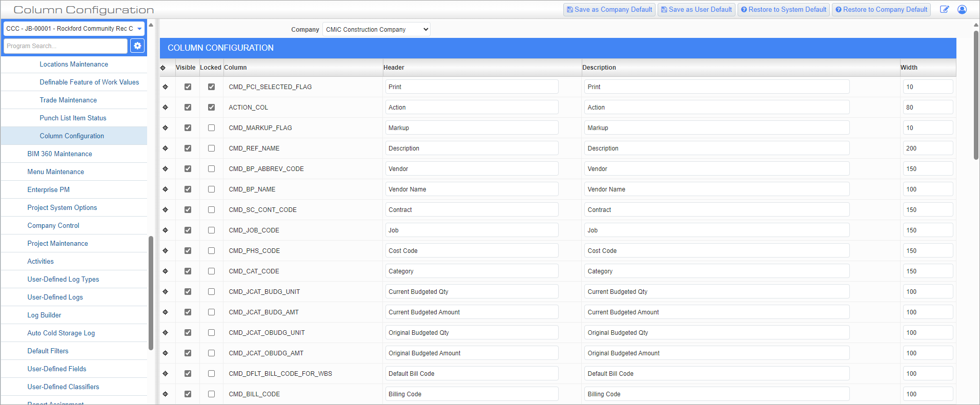Screen dimensions: 980x405
Task: Click the Vendor Name header input field
Action: pos(472,189)
